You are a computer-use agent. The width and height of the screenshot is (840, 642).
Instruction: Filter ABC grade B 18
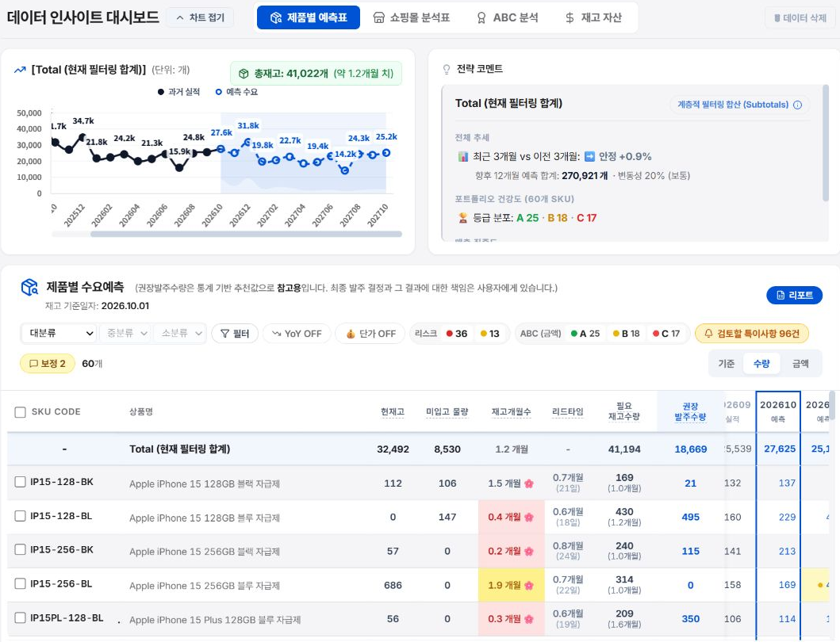pos(627,334)
